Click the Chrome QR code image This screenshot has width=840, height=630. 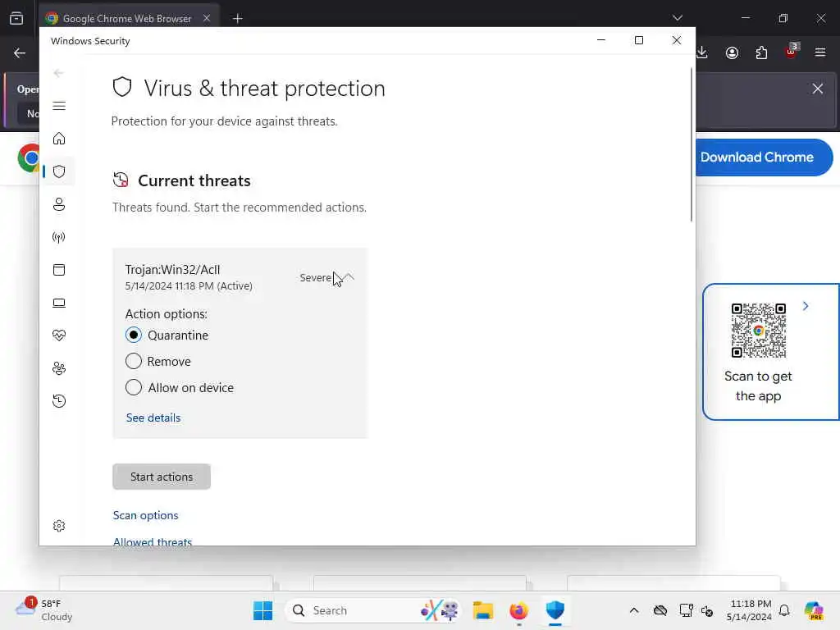point(759,331)
